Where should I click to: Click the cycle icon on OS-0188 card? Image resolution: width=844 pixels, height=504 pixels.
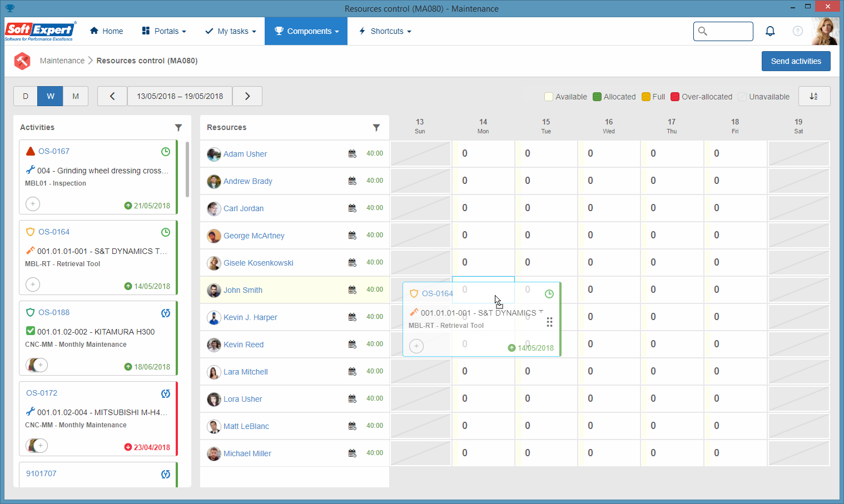click(x=166, y=313)
